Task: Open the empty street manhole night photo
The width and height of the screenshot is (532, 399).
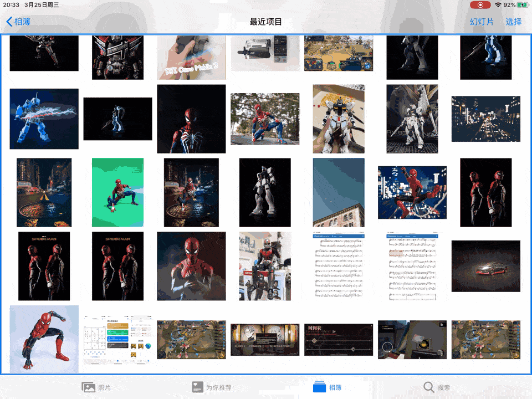Action: point(44,192)
